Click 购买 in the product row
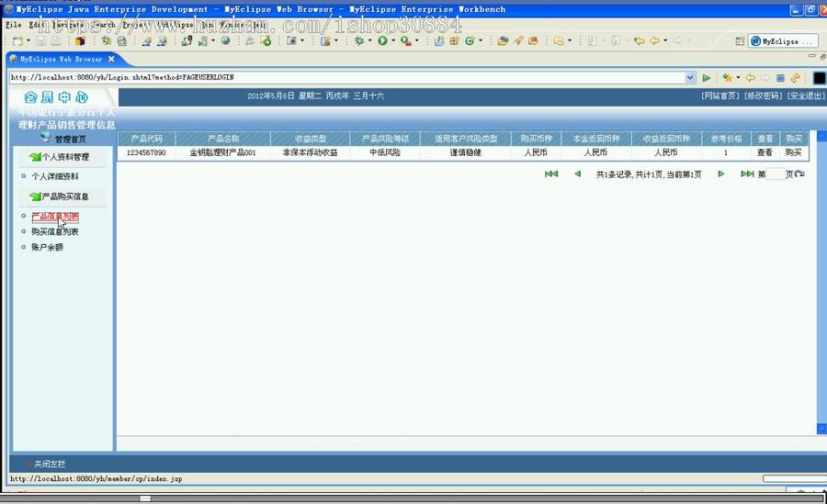 [x=793, y=152]
